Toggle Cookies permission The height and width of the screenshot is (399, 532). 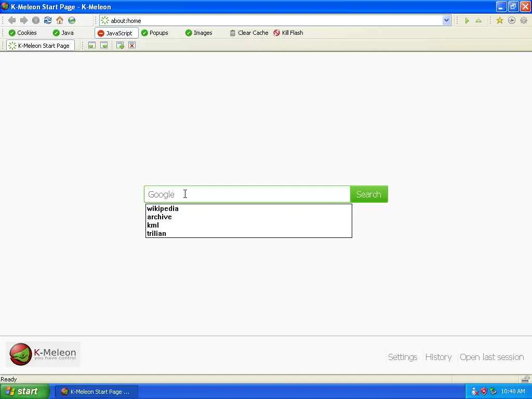[22, 33]
